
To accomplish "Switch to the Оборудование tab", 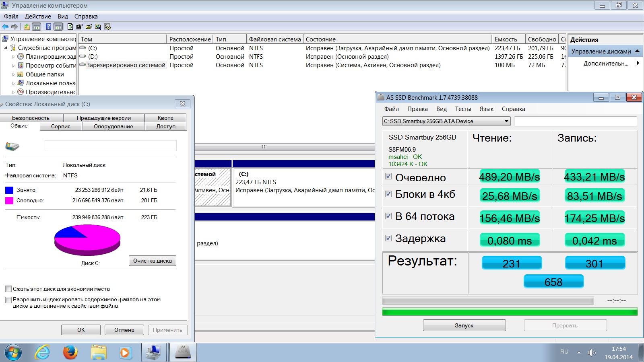I will [x=114, y=126].
